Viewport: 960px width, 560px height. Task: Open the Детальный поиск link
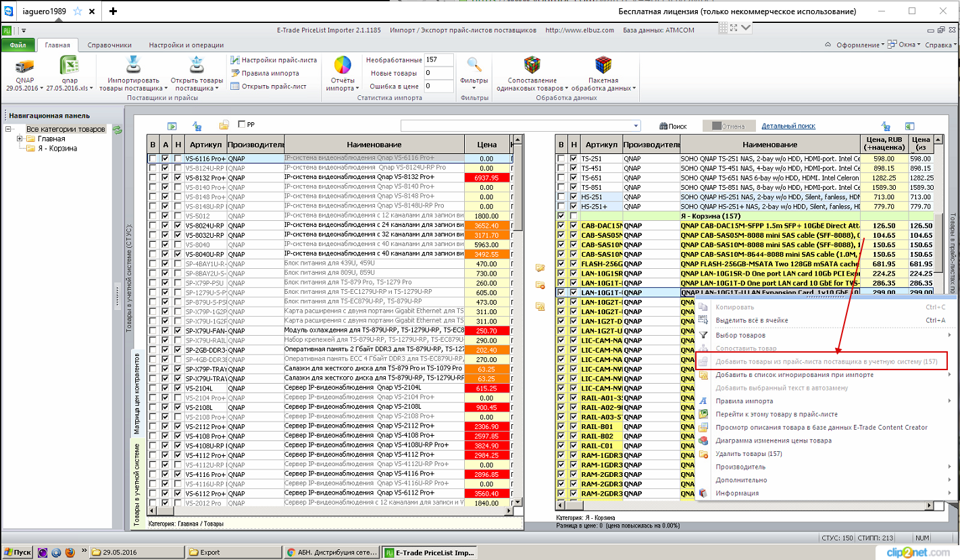coord(788,126)
